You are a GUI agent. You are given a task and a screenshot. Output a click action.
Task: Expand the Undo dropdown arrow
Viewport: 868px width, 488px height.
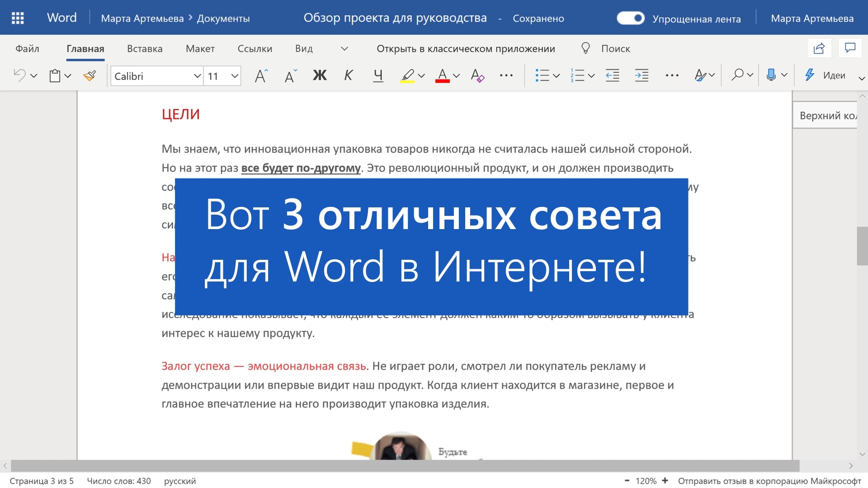(33, 76)
